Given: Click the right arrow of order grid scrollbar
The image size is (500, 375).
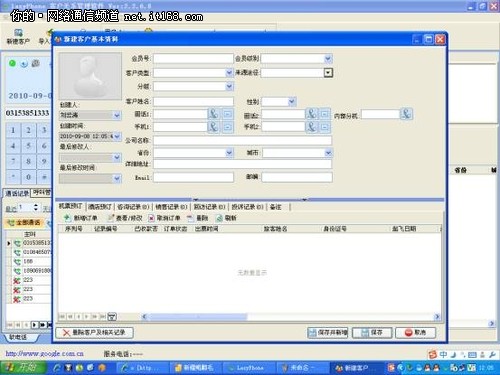Looking at the screenshot, I should (437, 316).
